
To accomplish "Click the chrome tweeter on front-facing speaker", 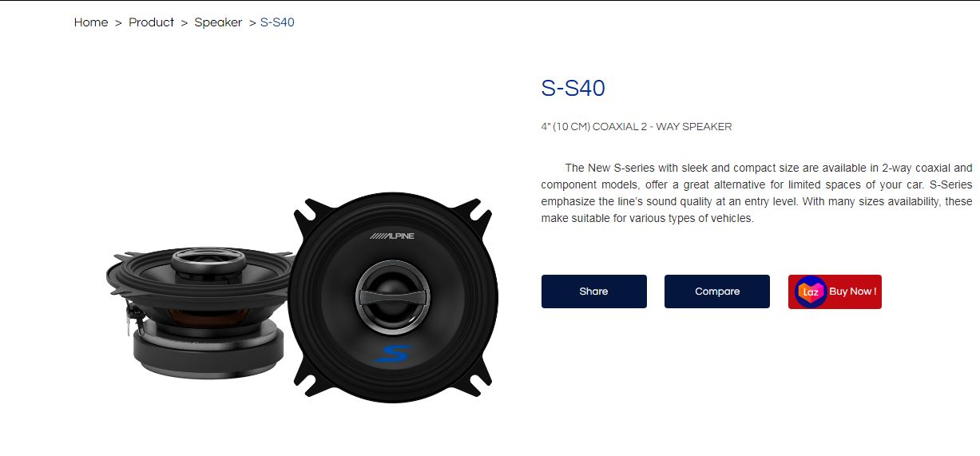I will click(392, 295).
